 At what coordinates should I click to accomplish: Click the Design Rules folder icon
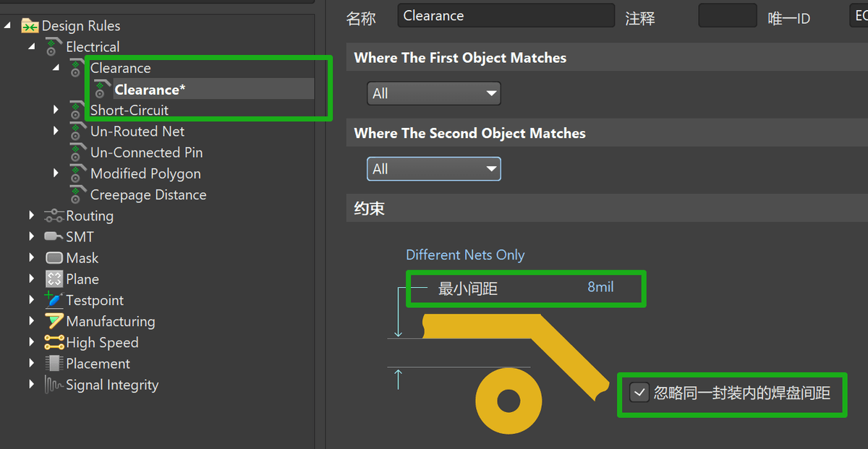click(x=30, y=26)
